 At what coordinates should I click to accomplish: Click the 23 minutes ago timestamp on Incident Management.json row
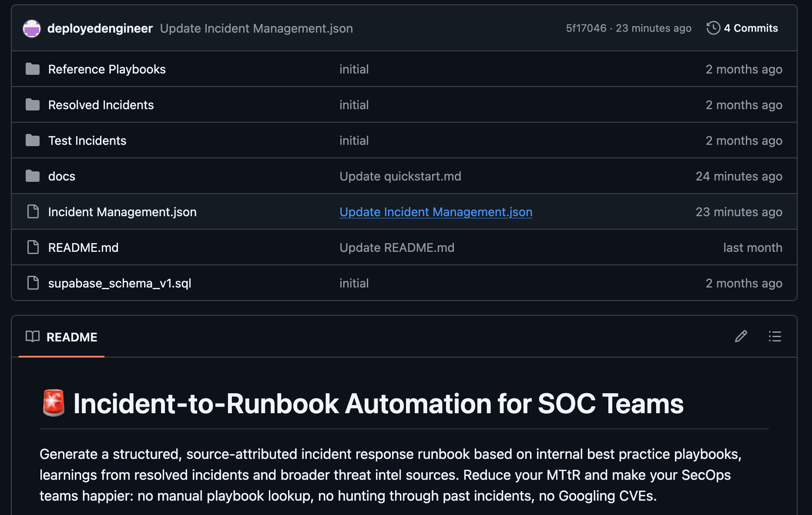click(x=739, y=212)
